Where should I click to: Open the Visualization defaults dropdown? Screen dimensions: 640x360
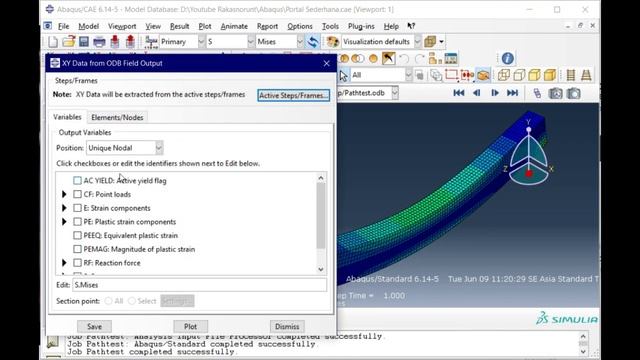tap(417, 42)
